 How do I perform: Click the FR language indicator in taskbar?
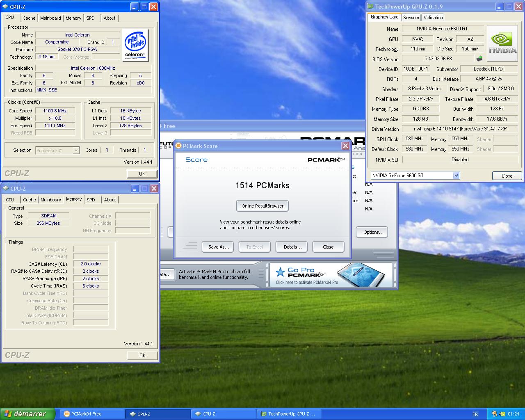[x=475, y=414]
